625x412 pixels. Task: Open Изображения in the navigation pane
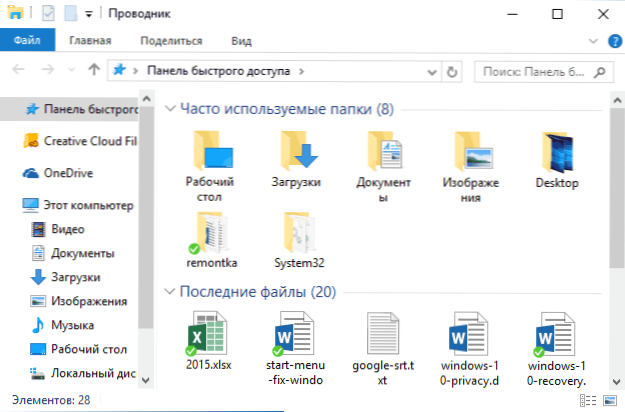pos(79,301)
